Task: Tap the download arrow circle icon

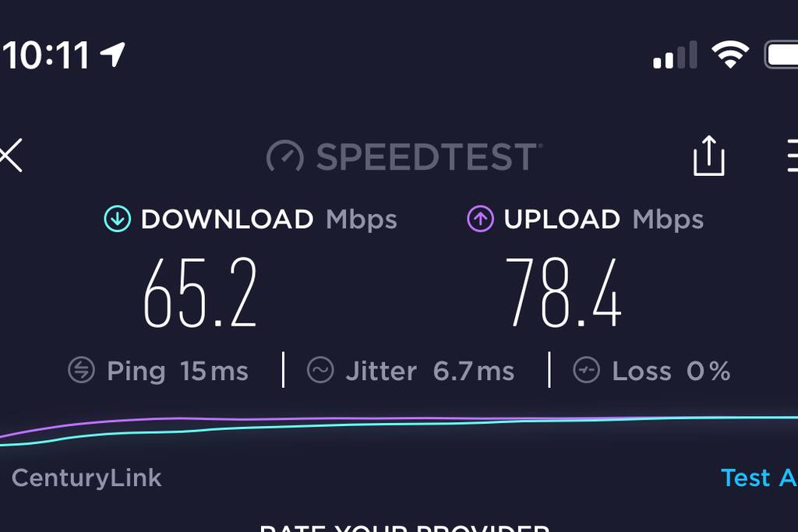Action: coord(118,219)
